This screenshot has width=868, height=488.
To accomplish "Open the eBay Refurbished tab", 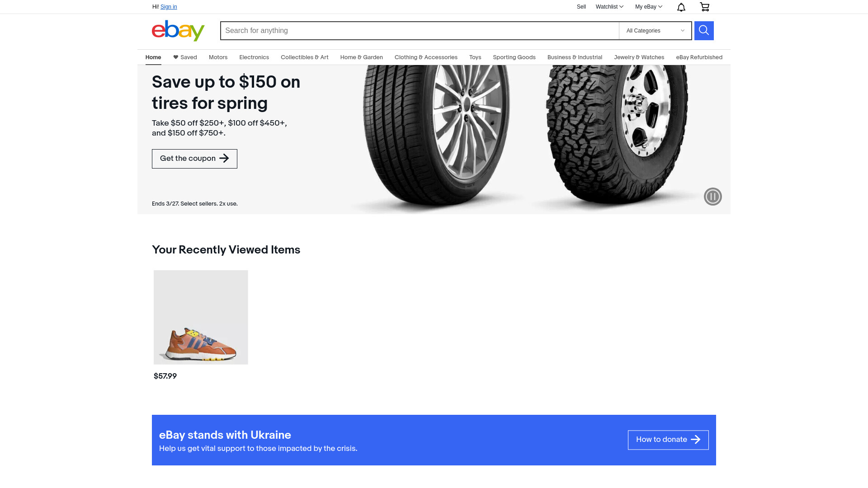I will [x=699, y=57].
